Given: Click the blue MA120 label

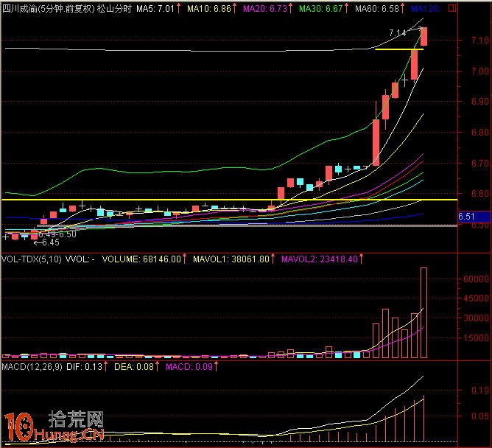Looking at the screenshot, I should pyautogui.click(x=425, y=9).
